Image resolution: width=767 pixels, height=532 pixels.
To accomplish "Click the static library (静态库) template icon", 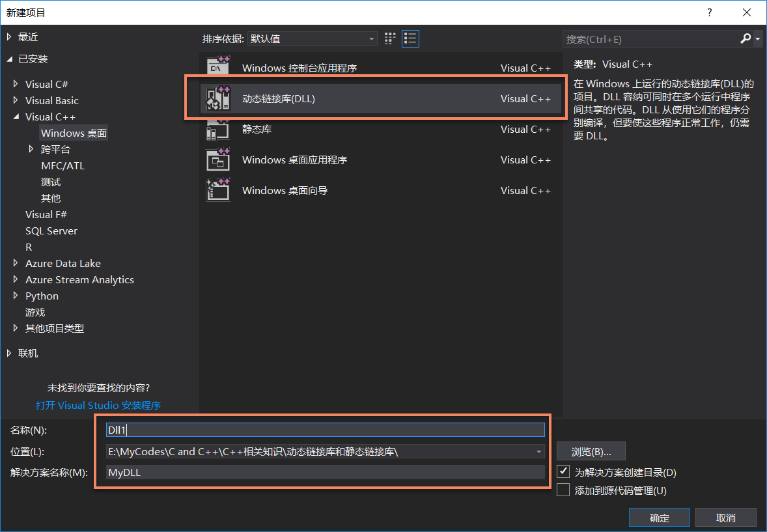I will point(218,129).
